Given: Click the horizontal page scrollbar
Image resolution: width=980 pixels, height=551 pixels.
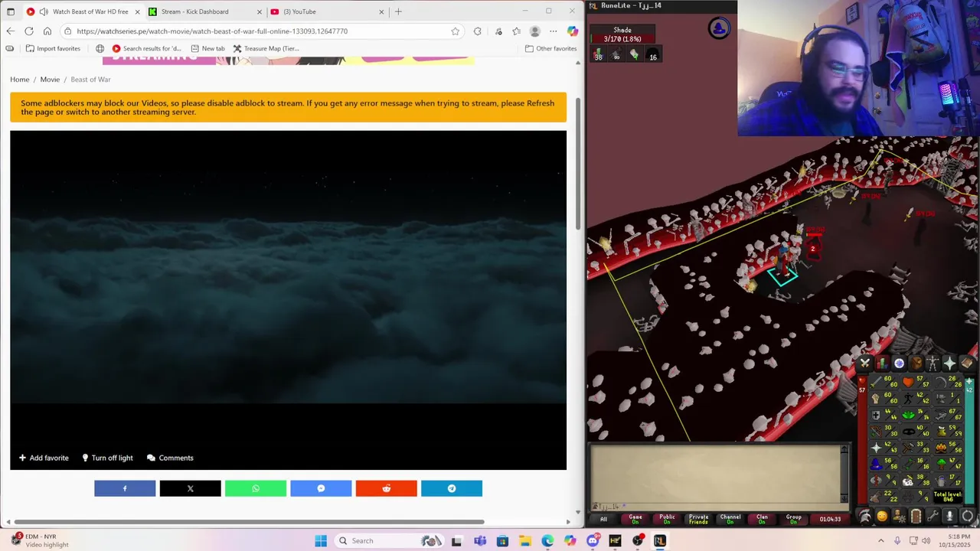Looking at the screenshot, I should [x=249, y=522].
